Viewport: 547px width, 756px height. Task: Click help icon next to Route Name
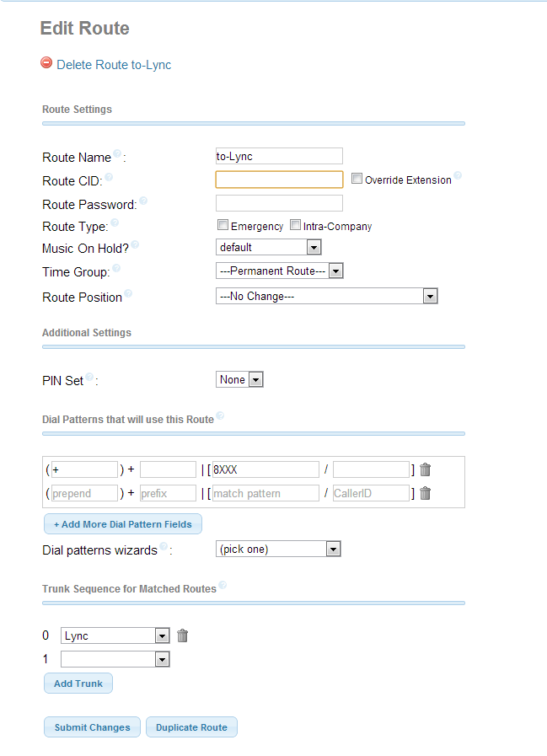click(117, 154)
